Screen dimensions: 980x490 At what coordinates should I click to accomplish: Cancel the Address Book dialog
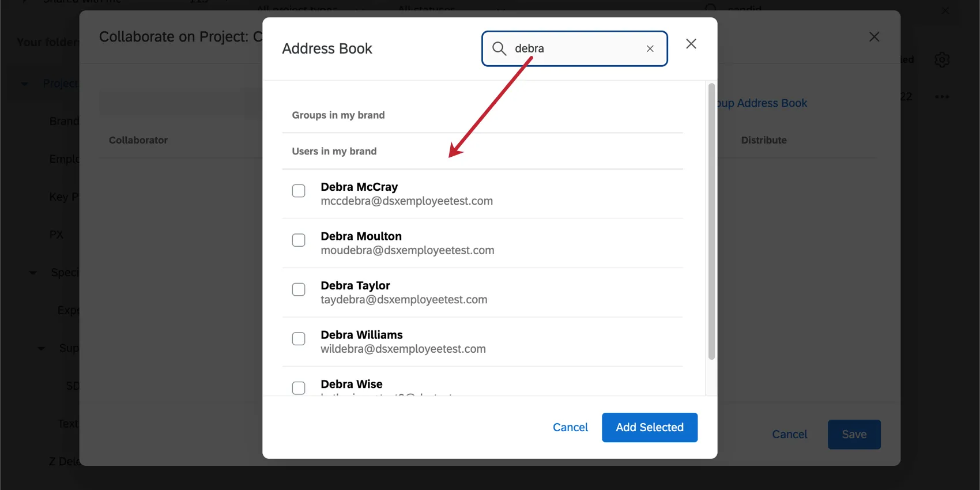[x=570, y=428]
